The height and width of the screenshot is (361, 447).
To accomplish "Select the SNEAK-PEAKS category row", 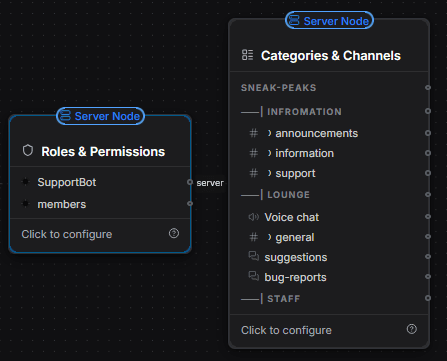I will coord(329,88).
